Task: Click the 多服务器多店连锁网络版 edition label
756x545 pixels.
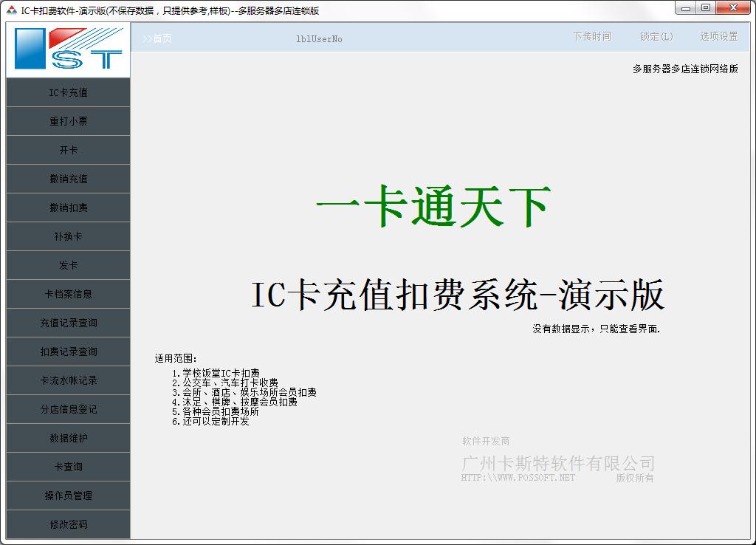Action: tap(685, 69)
